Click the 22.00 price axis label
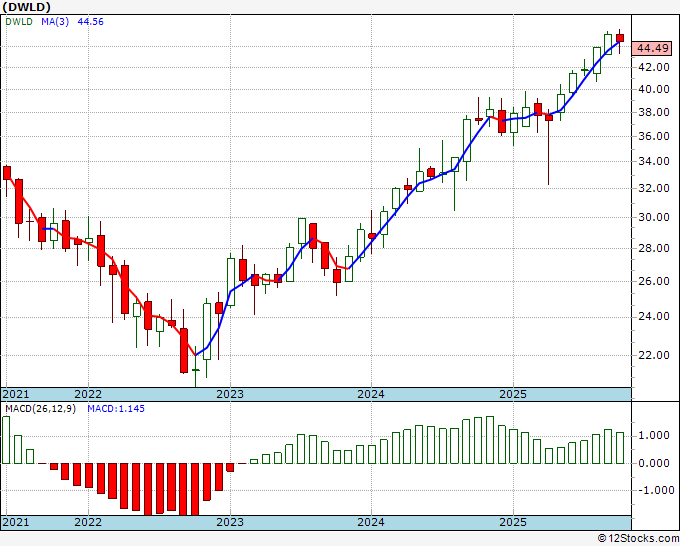 click(654, 355)
